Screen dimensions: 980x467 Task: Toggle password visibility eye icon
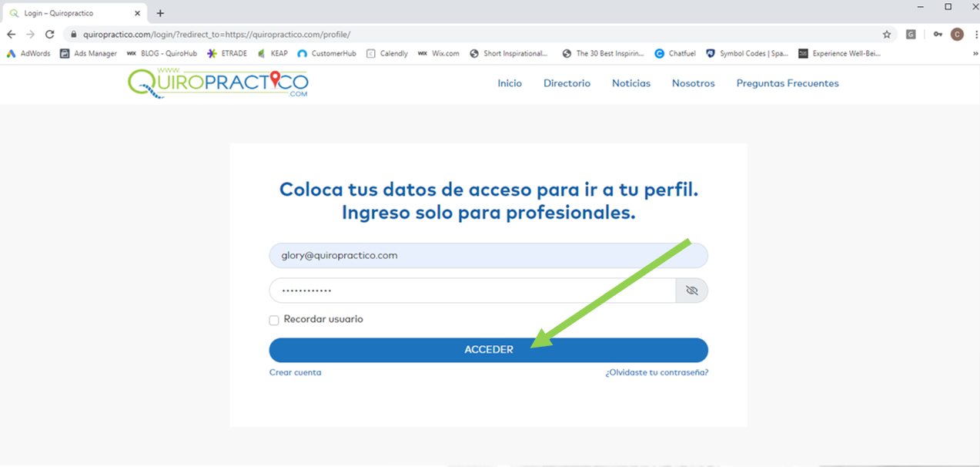click(691, 291)
